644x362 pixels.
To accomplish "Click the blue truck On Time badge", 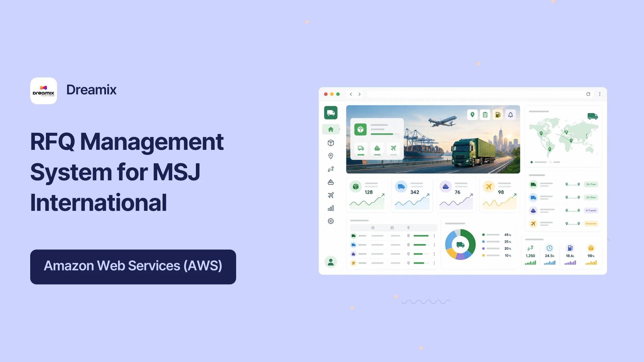I will point(591,197).
